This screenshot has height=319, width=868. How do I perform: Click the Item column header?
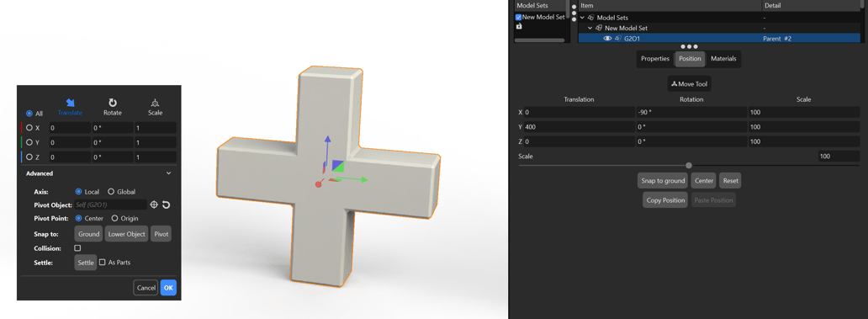coord(670,6)
